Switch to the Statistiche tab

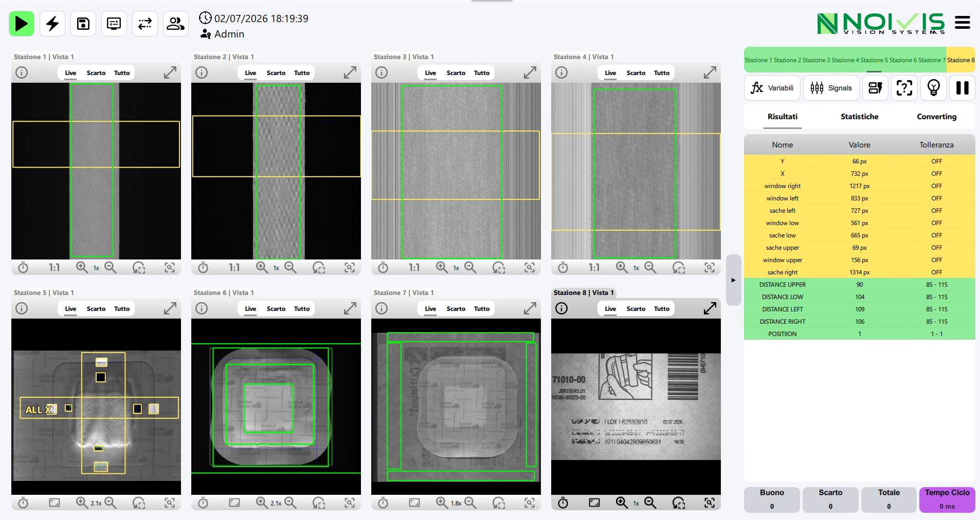tap(860, 117)
